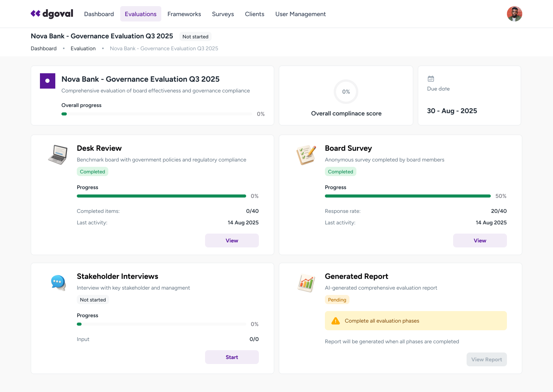The image size is (553, 392).
Task: Click the Stakeholder Interviews chat bubble icon
Action: (x=58, y=283)
